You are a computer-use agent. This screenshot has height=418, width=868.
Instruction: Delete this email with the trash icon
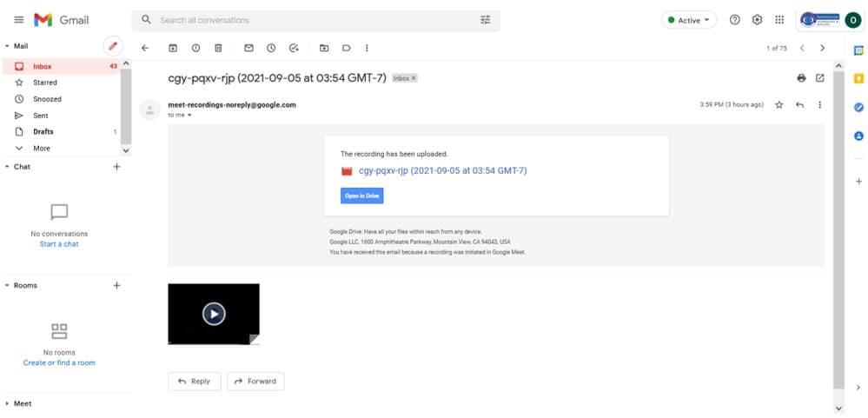218,48
